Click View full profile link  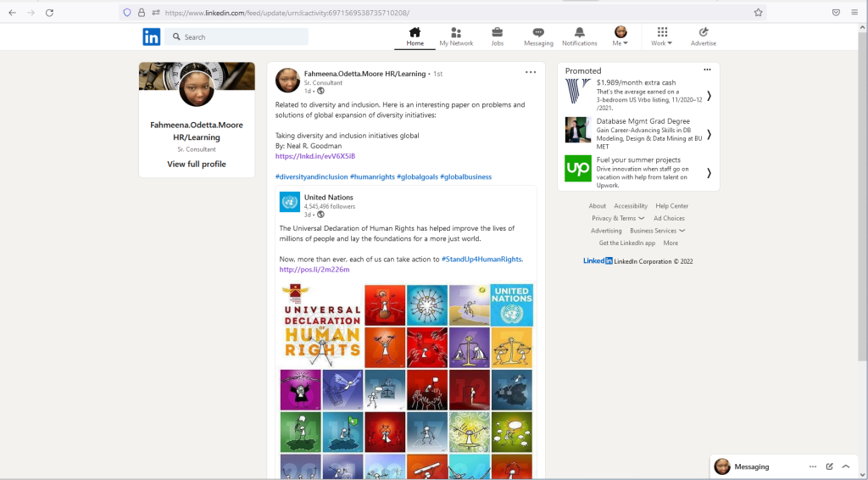197,164
